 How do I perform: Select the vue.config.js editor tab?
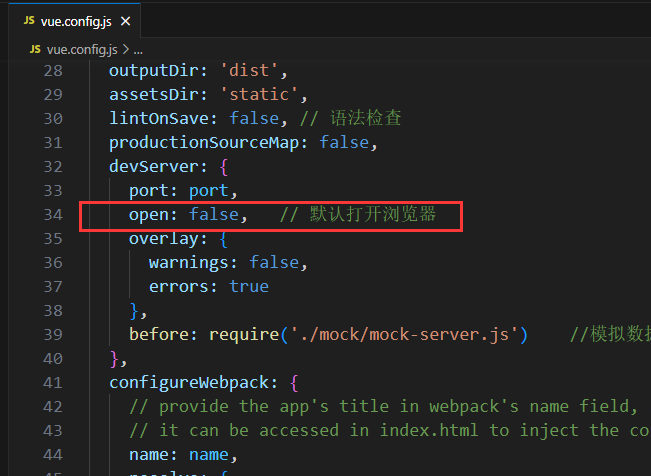click(75, 21)
